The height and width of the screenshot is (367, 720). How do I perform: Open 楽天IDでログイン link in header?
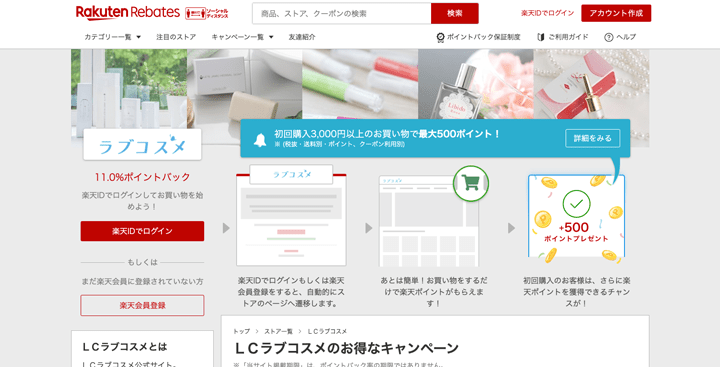[x=547, y=13]
